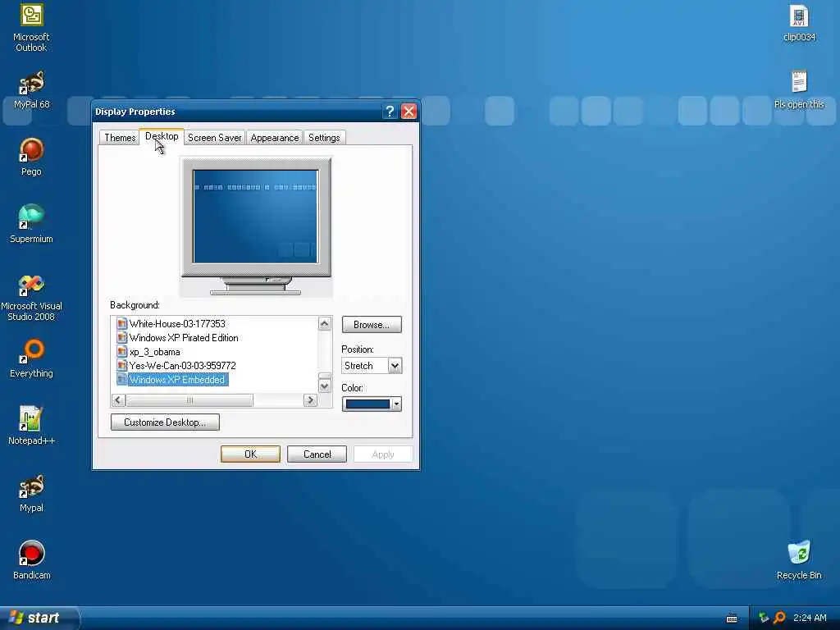Click the dark blue Color swatch
This screenshot has height=630, width=840.
pos(367,404)
